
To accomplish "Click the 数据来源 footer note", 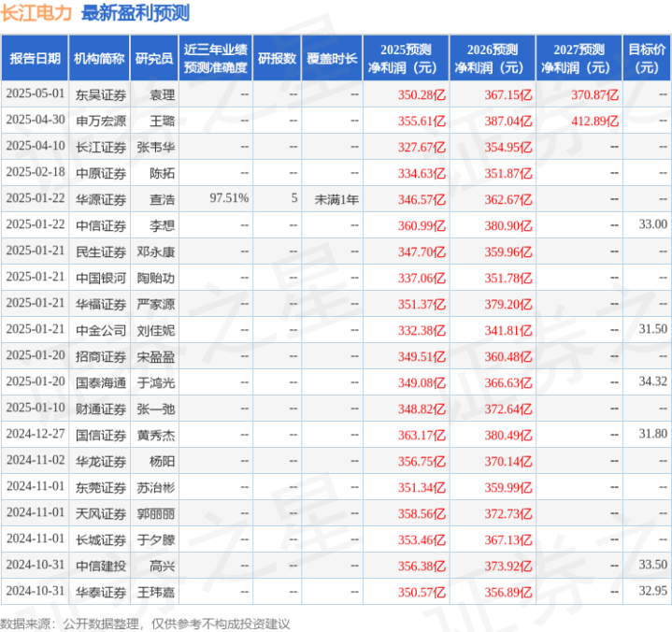I will coord(145,624).
